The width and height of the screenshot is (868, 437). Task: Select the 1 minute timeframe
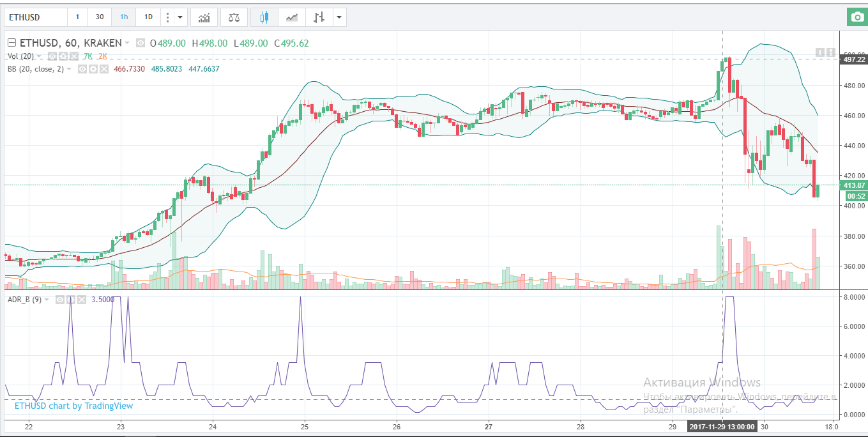tap(77, 17)
